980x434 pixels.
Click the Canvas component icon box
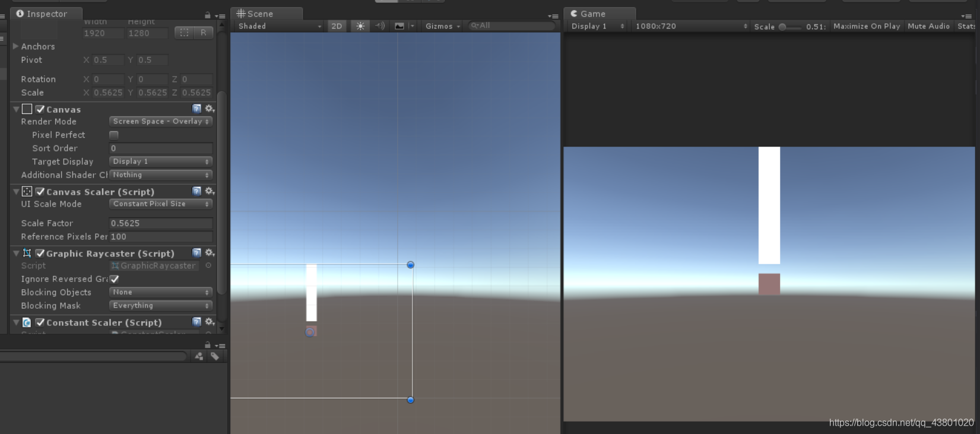27,109
